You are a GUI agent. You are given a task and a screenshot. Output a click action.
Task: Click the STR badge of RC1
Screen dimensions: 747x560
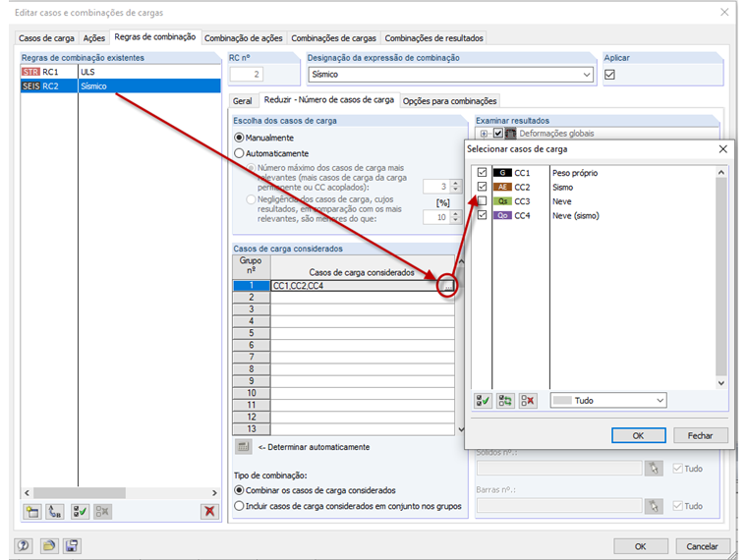31,72
